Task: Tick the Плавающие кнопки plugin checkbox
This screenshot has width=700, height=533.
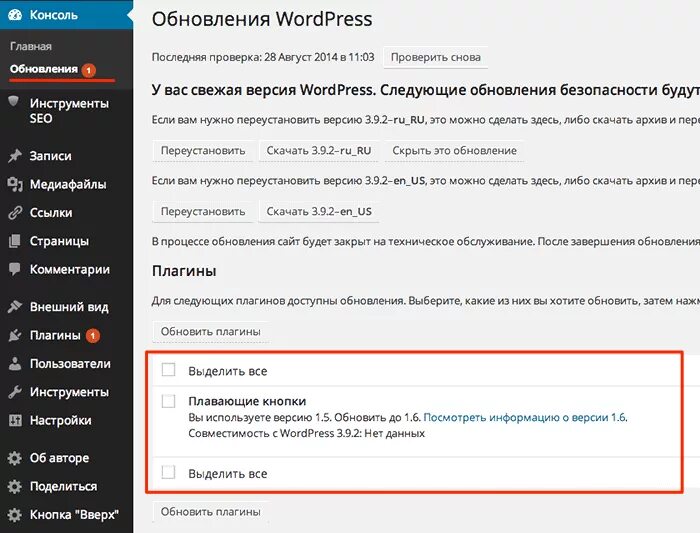Action: click(168, 401)
